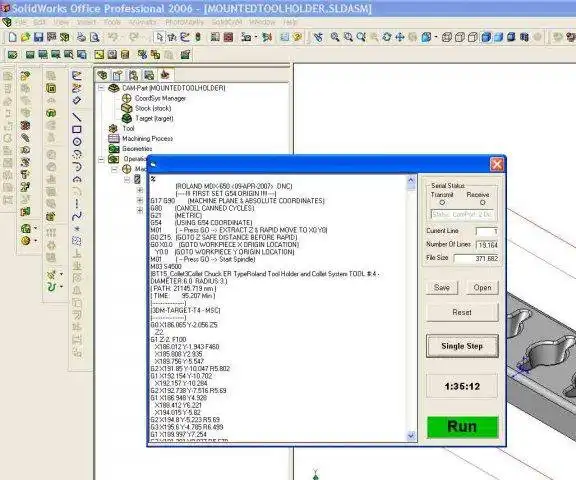This screenshot has height=480, width=576.
Task: Open dropdown arrow beside green globe icon
Action: (x=36, y=228)
